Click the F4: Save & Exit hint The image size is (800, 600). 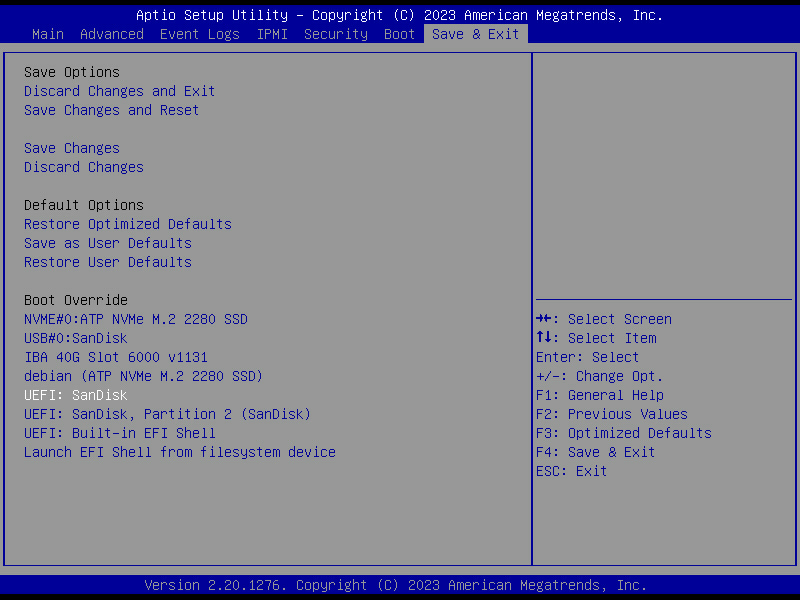pyautogui.click(x=595, y=453)
